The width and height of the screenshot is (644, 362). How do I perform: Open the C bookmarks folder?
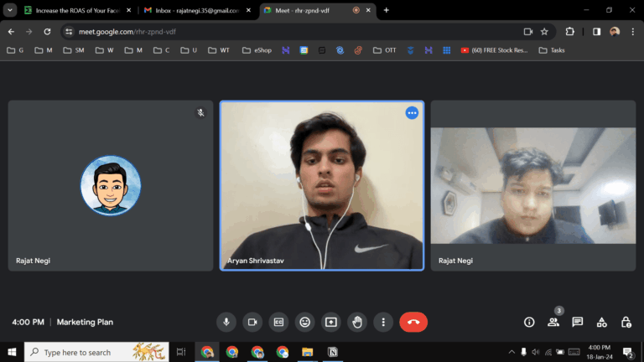(161, 50)
